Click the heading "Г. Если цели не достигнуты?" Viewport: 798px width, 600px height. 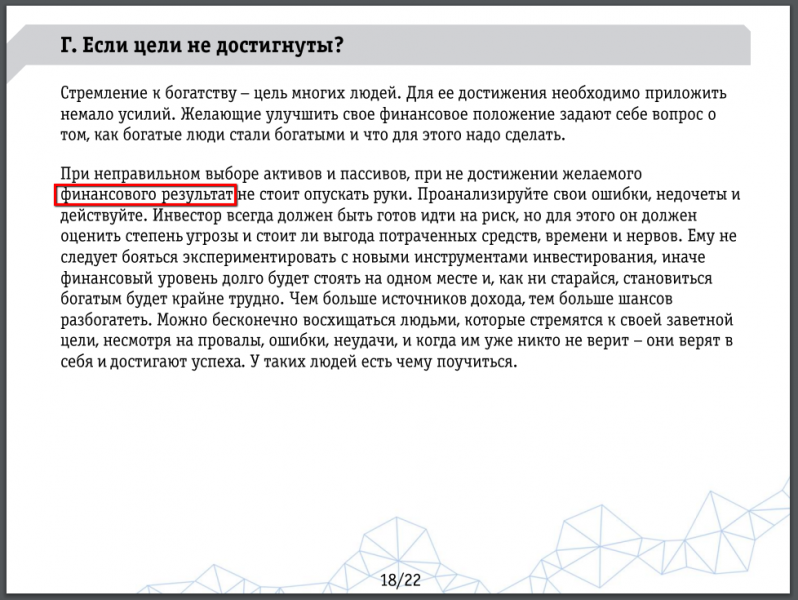(x=202, y=45)
